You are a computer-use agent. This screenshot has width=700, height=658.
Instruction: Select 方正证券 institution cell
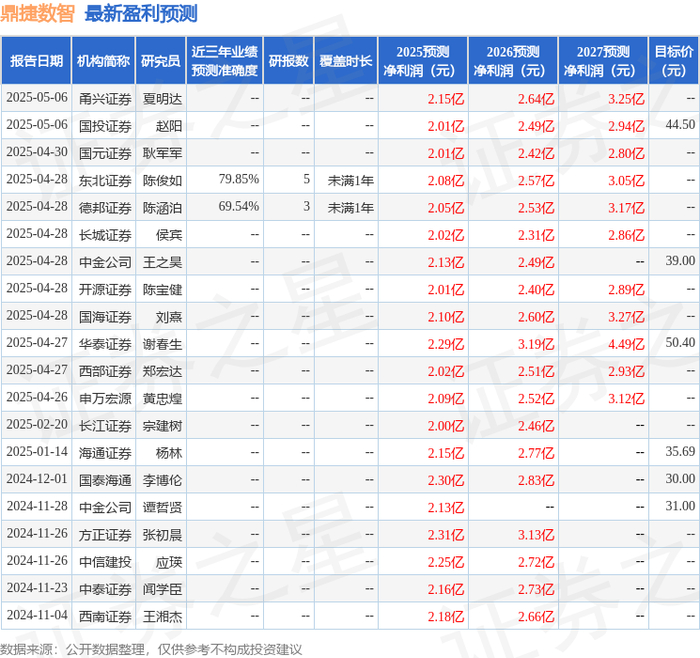(x=105, y=534)
